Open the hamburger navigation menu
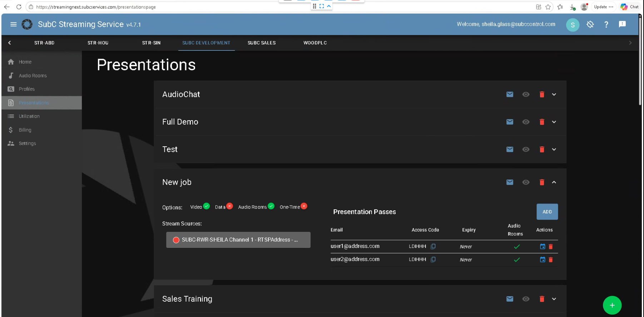Image resolution: width=644 pixels, height=317 pixels. coord(14,24)
